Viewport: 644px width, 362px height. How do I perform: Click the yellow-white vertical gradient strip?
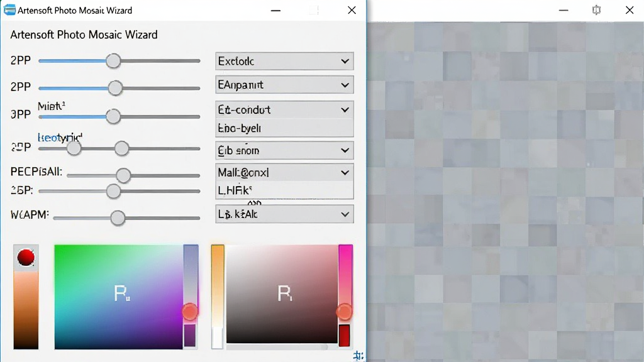pos(218,297)
